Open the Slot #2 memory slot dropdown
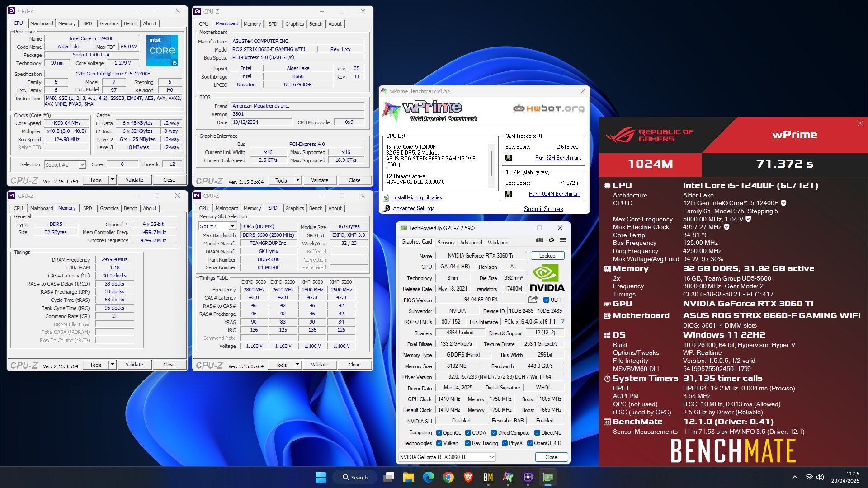868x488 pixels. pyautogui.click(x=217, y=226)
